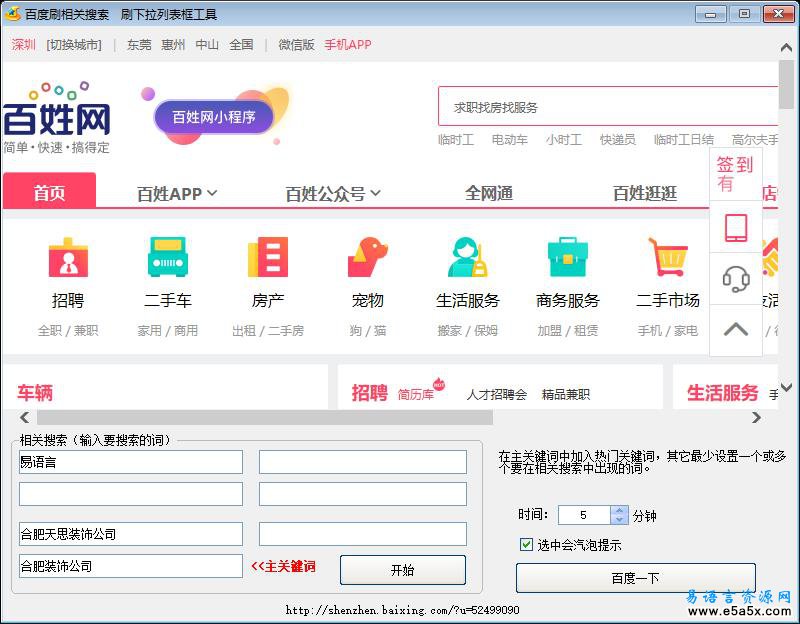Click the 求职找房找服务 search box
The image size is (800, 624).
(608, 107)
